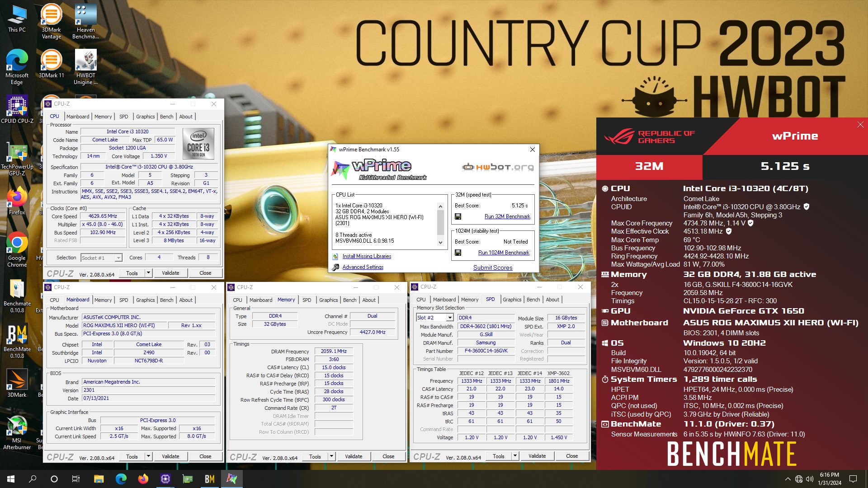868x488 pixels.
Task: Open the Benchmate 0.10.8 document icon
Action: pyautogui.click(x=17, y=296)
